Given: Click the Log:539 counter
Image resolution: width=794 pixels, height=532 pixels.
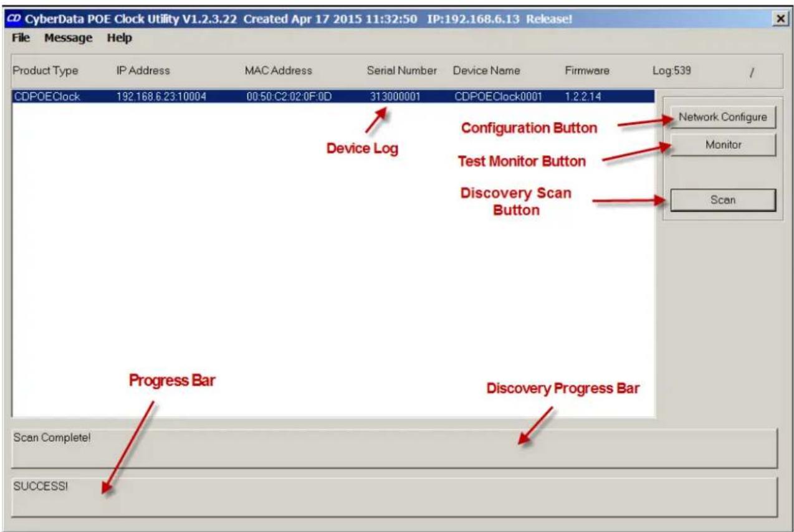Looking at the screenshot, I should tap(671, 70).
